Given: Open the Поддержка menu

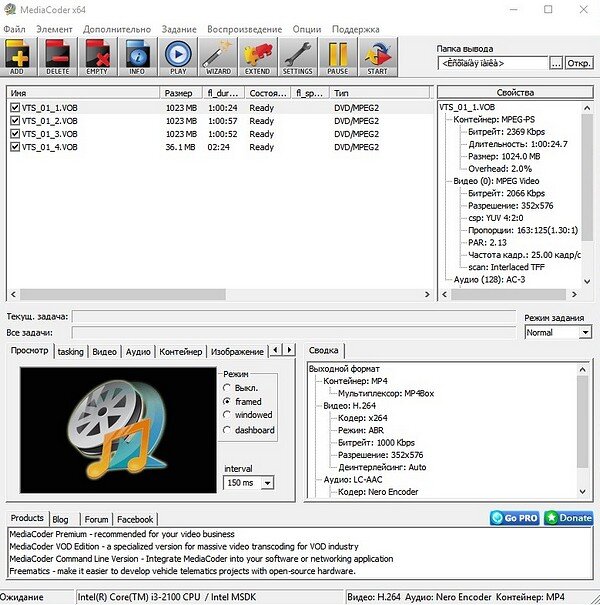Looking at the screenshot, I should click(356, 29).
